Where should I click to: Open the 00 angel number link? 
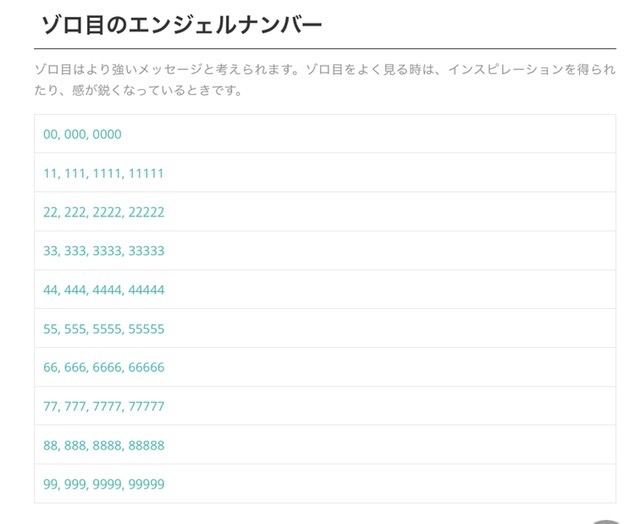(x=51, y=134)
